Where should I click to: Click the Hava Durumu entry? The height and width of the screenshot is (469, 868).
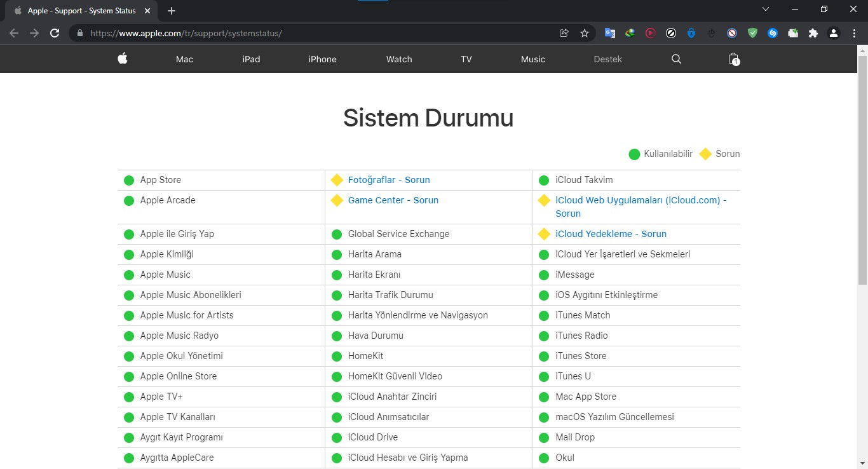376,336
